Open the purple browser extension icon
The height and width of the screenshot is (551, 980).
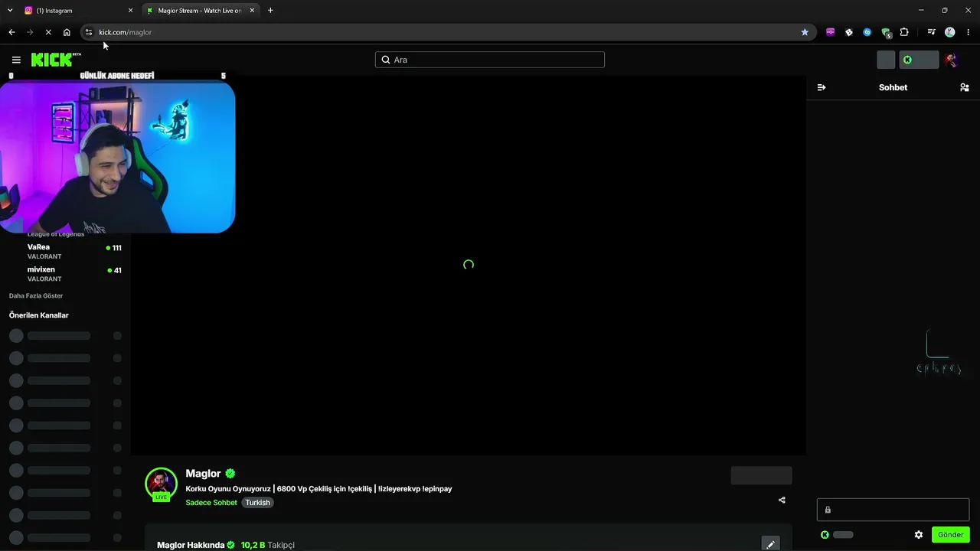coord(831,32)
